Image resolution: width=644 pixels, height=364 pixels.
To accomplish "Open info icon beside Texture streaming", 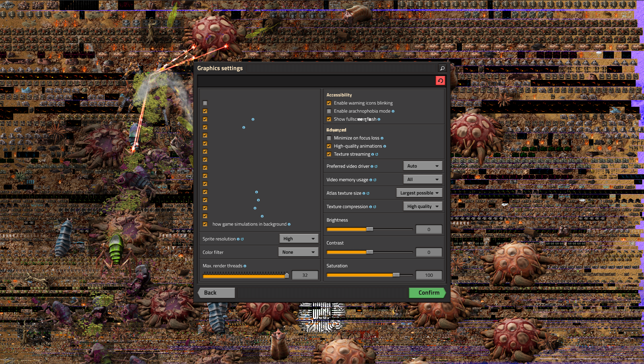I will tap(373, 155).
